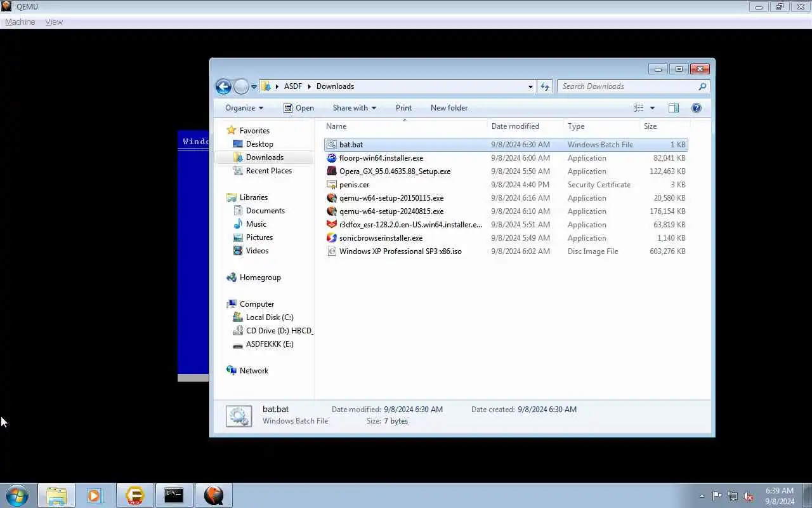The image size is (812, 508).
Task: Click the '1 KB' size of bat.bat
Action: pyautogui.click(x=678, y=145)
